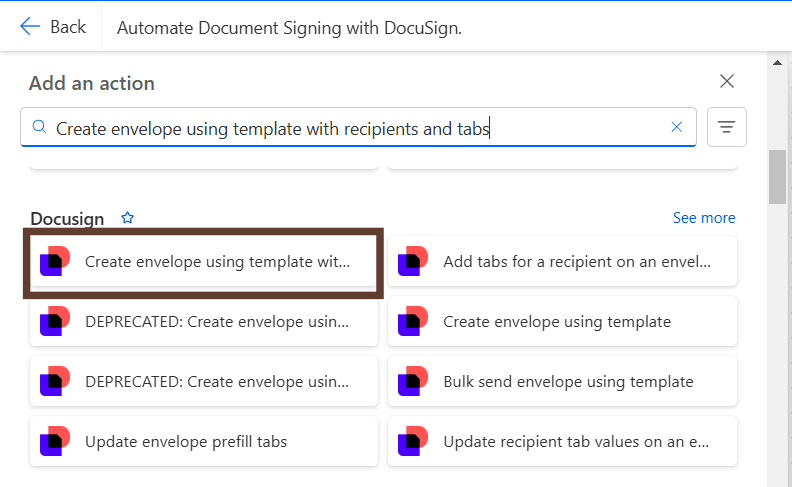Image resolution: width=792 pixels, height=487 pixels.
Task: Choose Update recipient tab values action
Action: pos(576,441)
